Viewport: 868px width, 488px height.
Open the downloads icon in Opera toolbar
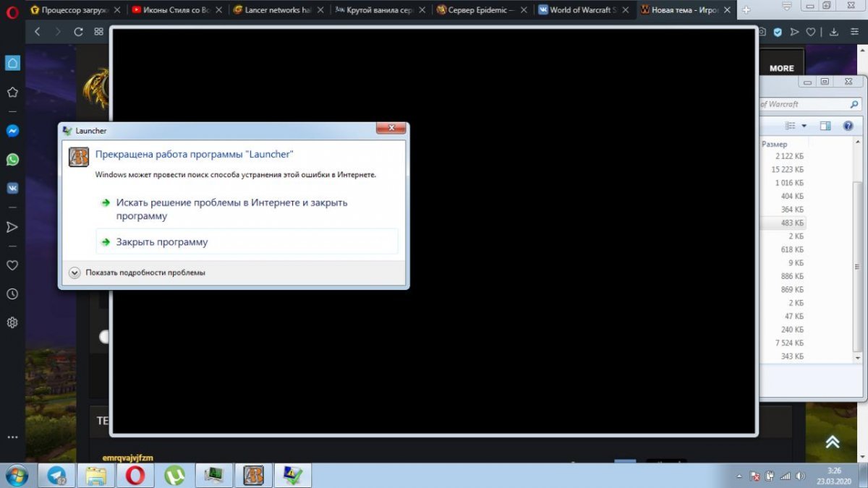[x=833, y=32]
